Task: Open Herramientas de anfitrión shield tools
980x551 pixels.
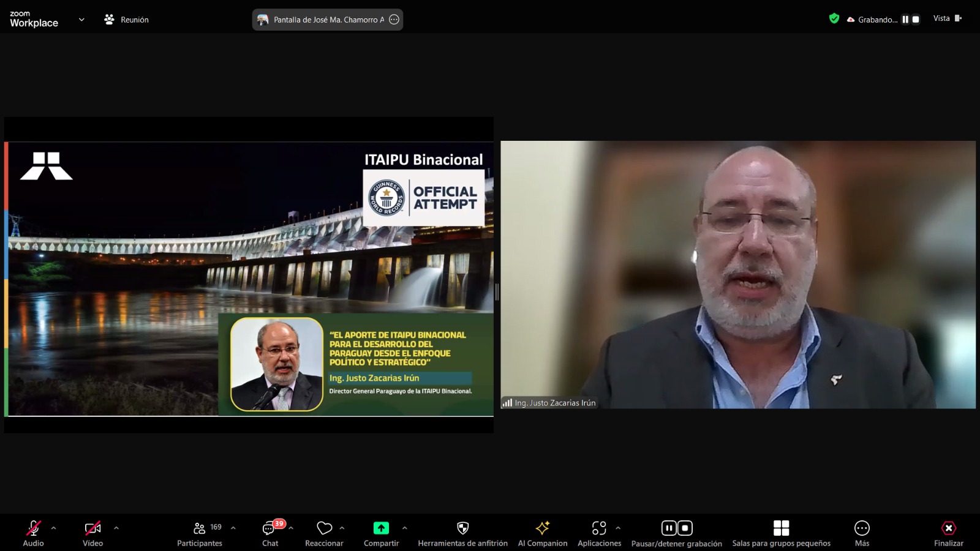Action: click(463, 533)
